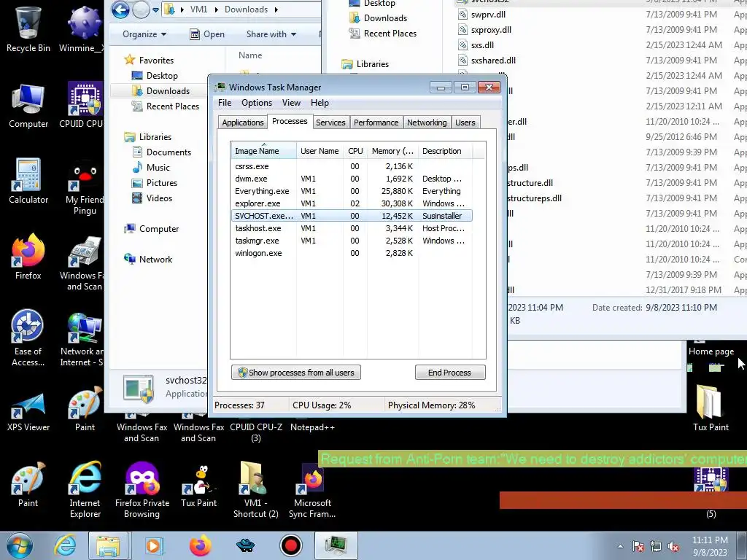Click the Windows Start orb
Screen dimensions: 747x560
click(x=19, y=545)
